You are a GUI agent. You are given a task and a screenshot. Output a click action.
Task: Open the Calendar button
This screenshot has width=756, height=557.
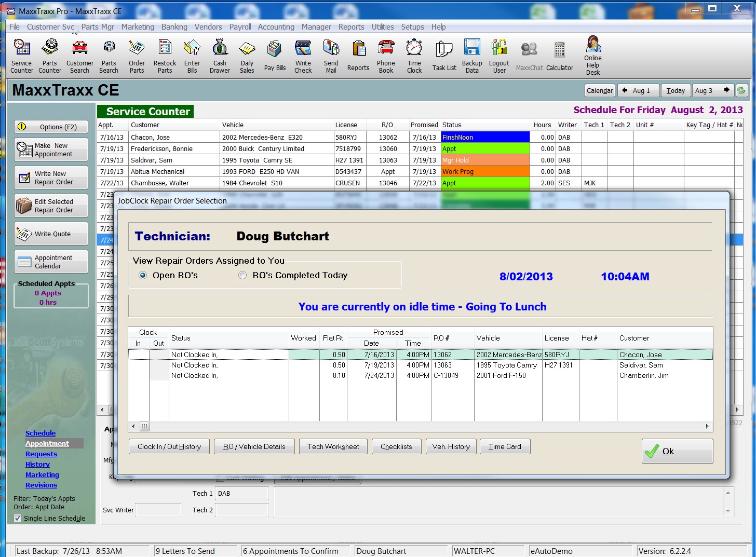coord(600,90)
